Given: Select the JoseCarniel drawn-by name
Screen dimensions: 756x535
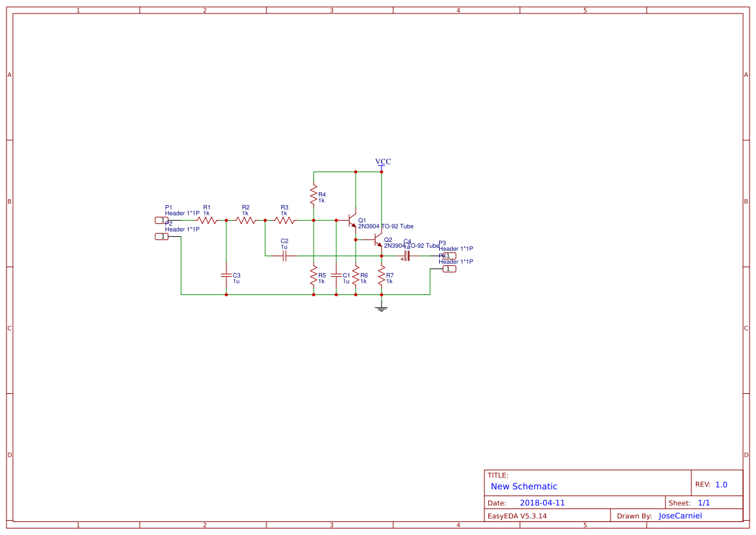Looking at the screenshot, I should point(679,516).
